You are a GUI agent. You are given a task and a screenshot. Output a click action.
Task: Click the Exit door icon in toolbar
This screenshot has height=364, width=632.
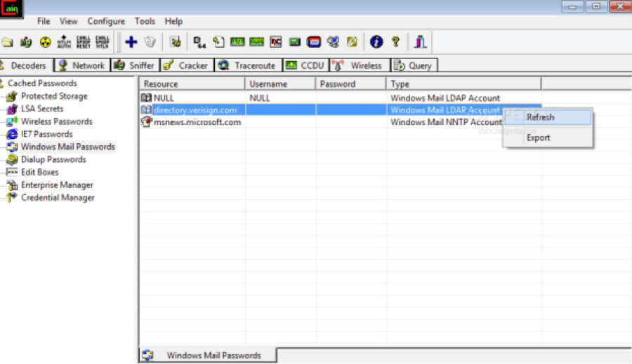click(420, 42)
